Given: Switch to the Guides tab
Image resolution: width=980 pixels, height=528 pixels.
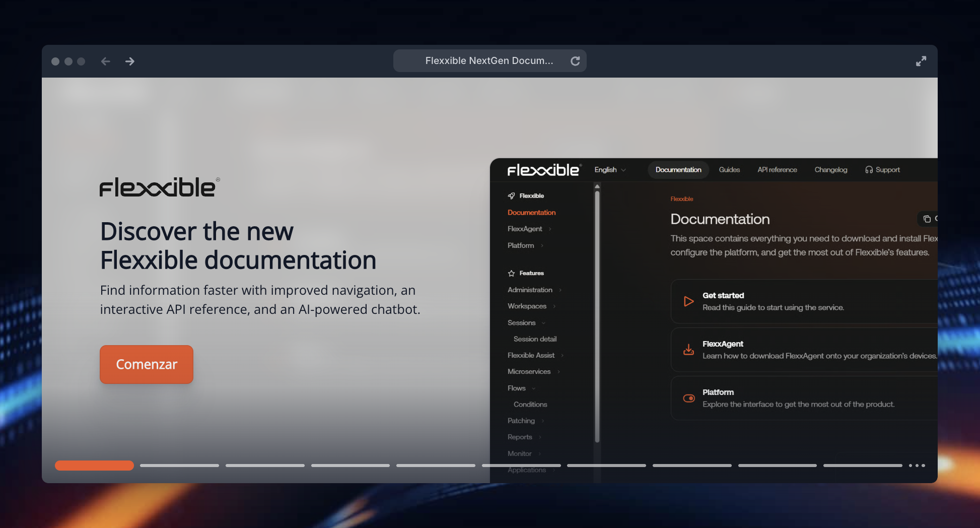Looking at the screenshot, I should click(x=729, y=170).
